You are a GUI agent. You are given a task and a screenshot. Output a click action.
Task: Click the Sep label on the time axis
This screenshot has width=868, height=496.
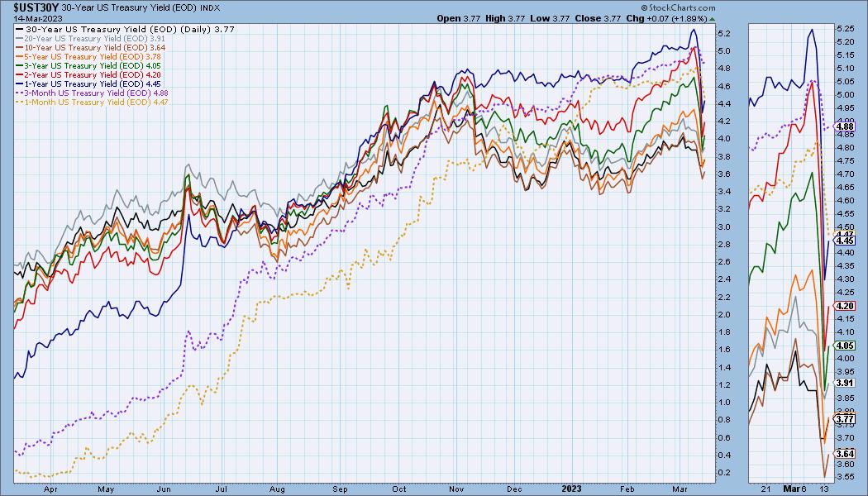(x=340, y=489)
